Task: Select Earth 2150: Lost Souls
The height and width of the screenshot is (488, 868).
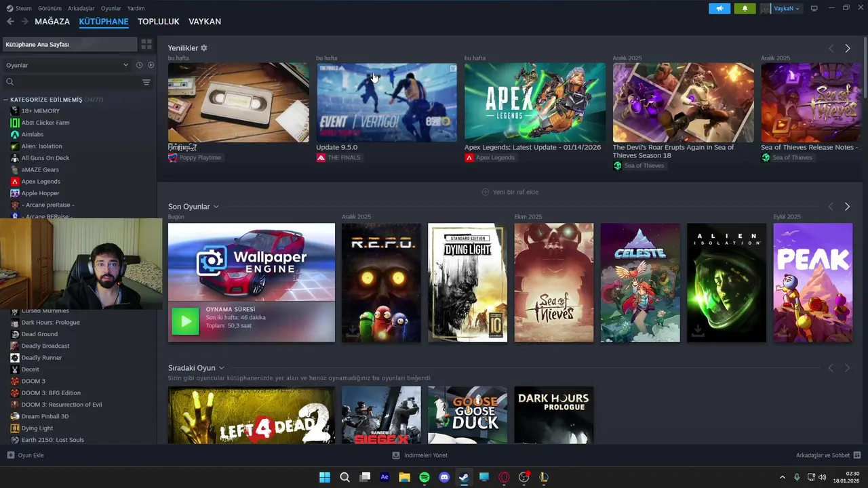Action: click(x=52, y=440)
